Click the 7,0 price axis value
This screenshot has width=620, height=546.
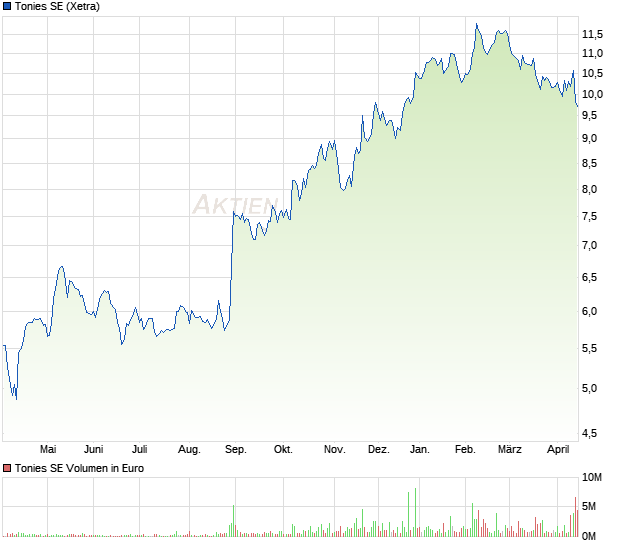590,245
